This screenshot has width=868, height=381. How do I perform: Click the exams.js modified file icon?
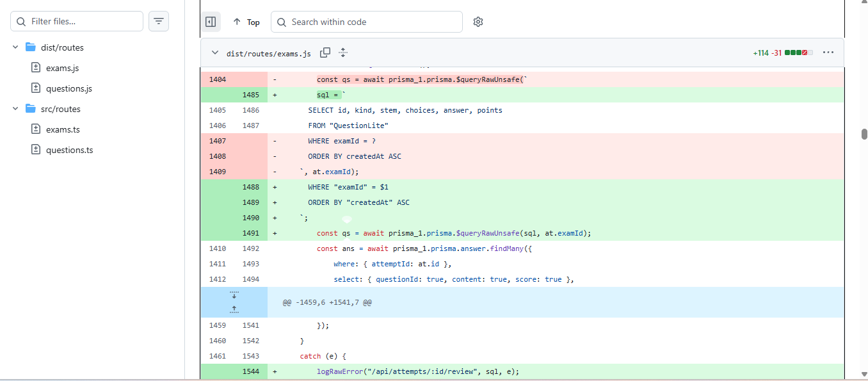coord(36,68)
